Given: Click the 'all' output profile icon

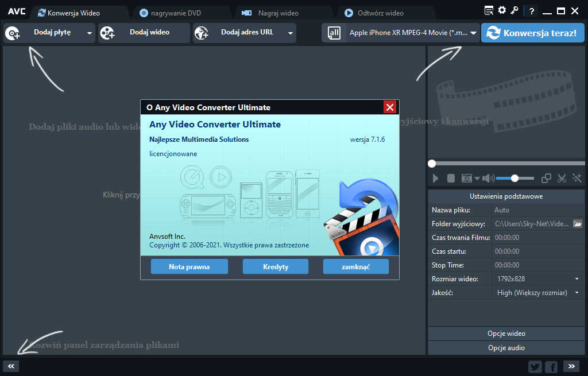Looking at the screenshot, I should pyautogui.click(x=334, y=33).
